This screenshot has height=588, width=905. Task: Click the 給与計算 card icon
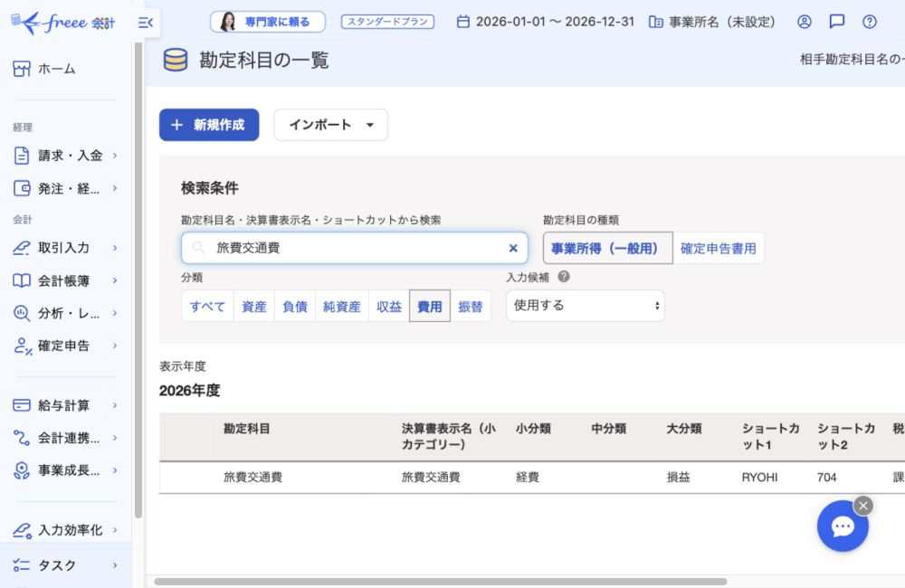coord(22,405)
